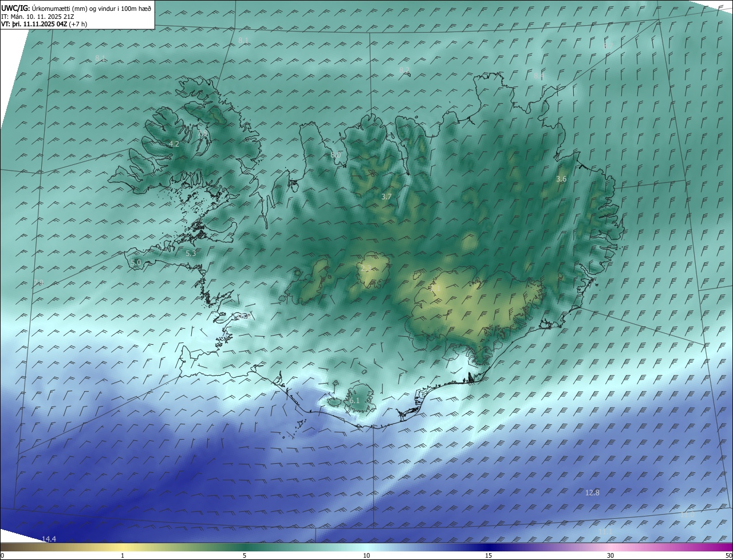
Task: Click the 14.4 value near the colour scale
Action: [49, 539]
